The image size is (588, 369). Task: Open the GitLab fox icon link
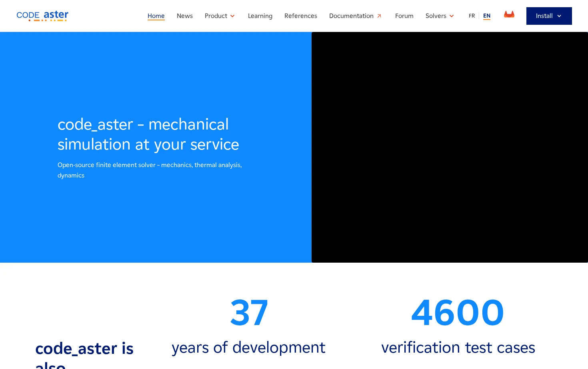tap(509, 14)
